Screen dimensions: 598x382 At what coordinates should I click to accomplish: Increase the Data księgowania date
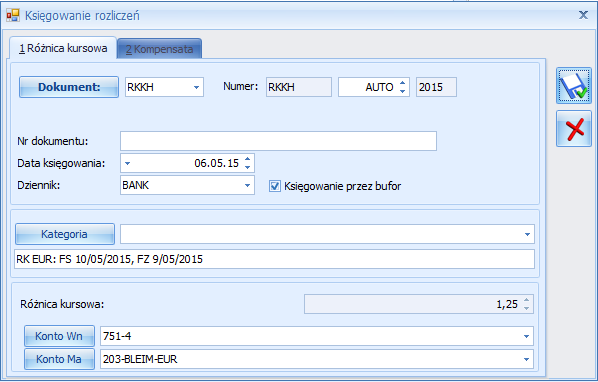coord(248,159)
